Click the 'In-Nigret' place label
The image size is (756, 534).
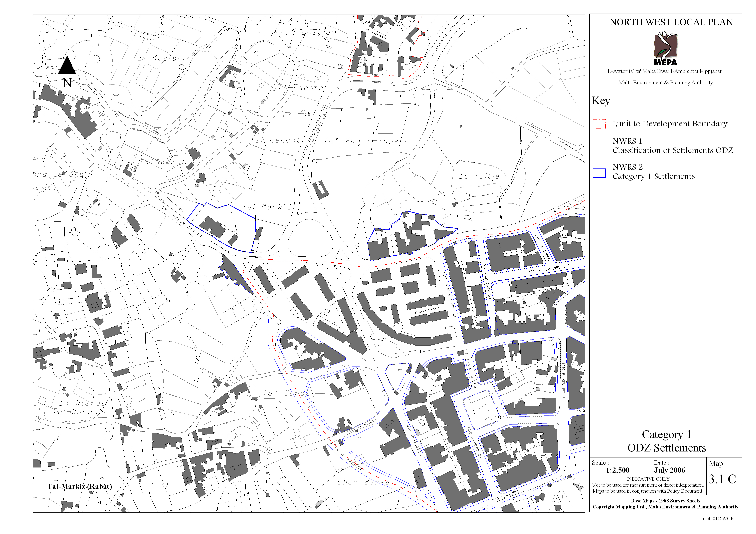pyautogui.click(x=82, y=403)
